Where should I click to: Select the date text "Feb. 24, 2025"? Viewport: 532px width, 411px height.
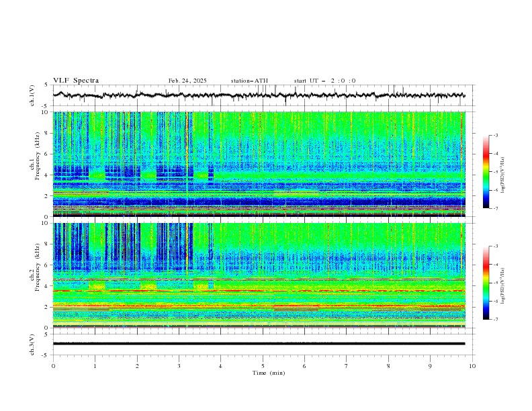tap(187, 81)
